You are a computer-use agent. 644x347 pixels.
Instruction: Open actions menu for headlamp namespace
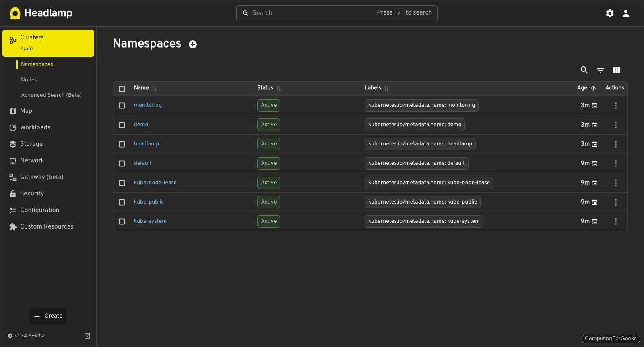pos(616,144)
